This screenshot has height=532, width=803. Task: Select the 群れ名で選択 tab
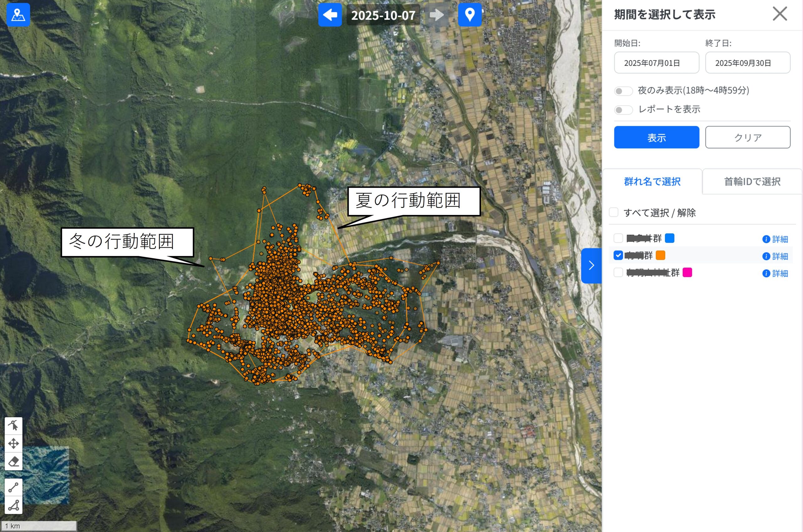[652, 182]
